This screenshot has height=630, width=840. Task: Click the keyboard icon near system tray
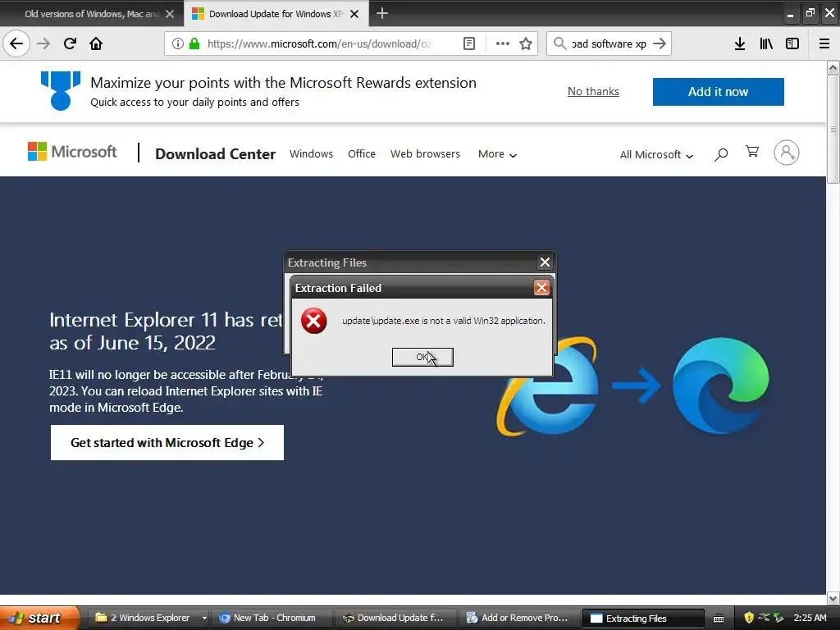tap(719, 619)
